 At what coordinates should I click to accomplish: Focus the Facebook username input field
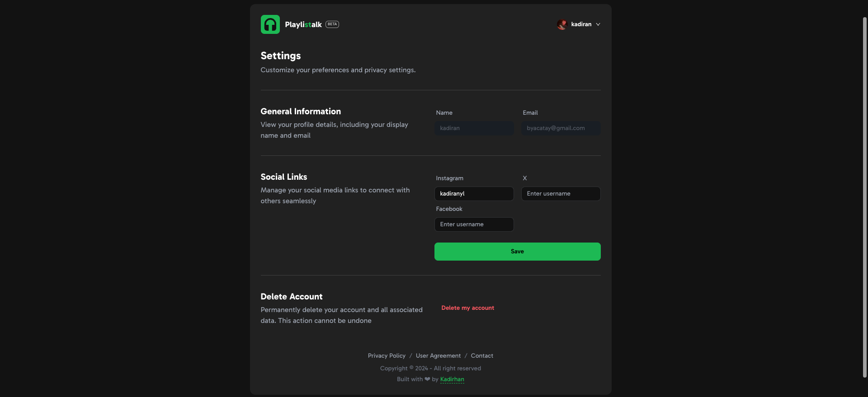coord(474,224)
